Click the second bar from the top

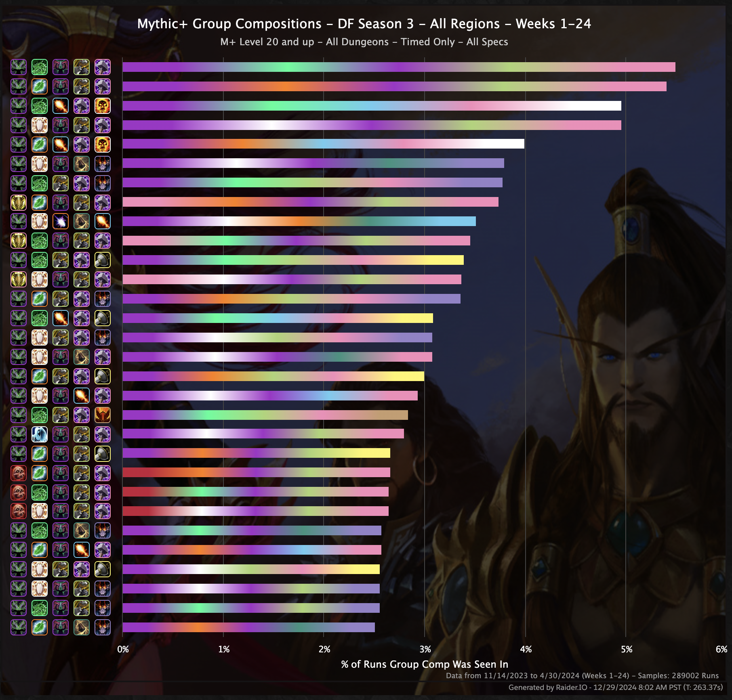[395, 86]
